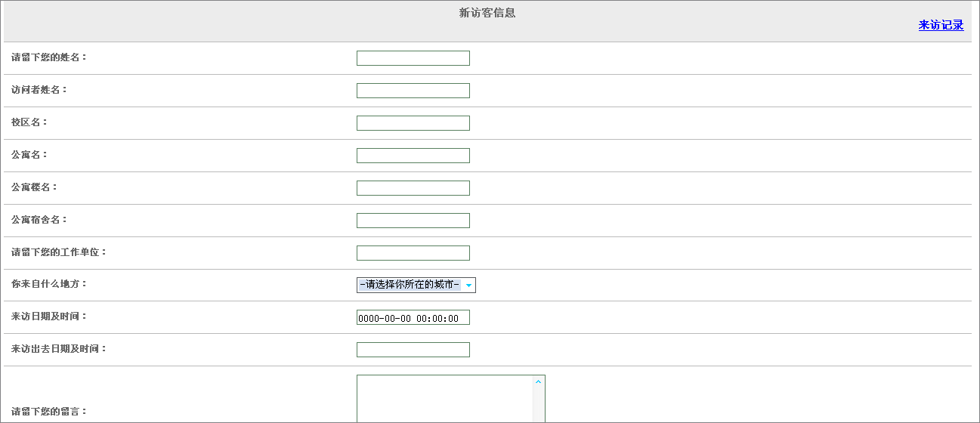This screenshot has height=423, width=980.
Task: Select the 公寓名 text box
Action: tap(413, 156)
